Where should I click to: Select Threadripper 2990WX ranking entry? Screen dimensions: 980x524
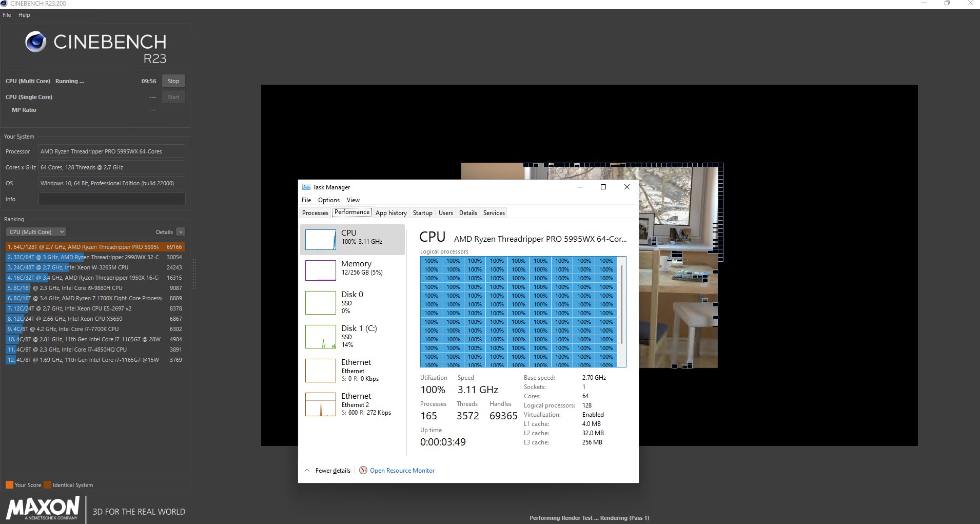click(x=95, y=257)
